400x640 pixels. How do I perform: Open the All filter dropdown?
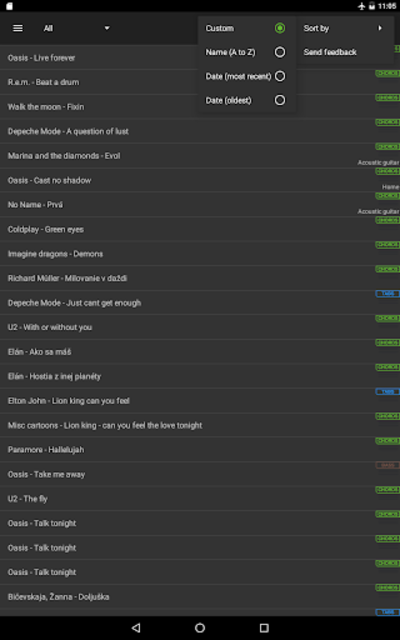(x=77, y=28)
